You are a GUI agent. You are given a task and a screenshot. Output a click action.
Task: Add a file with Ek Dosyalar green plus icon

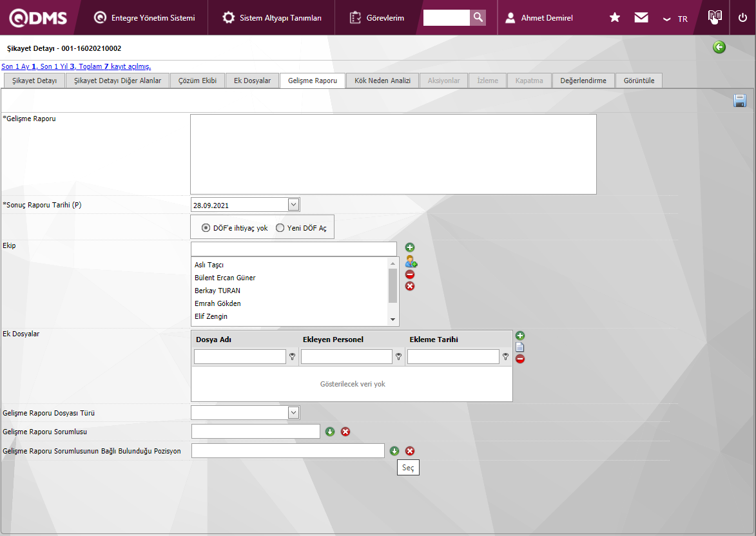click(520, 336)
